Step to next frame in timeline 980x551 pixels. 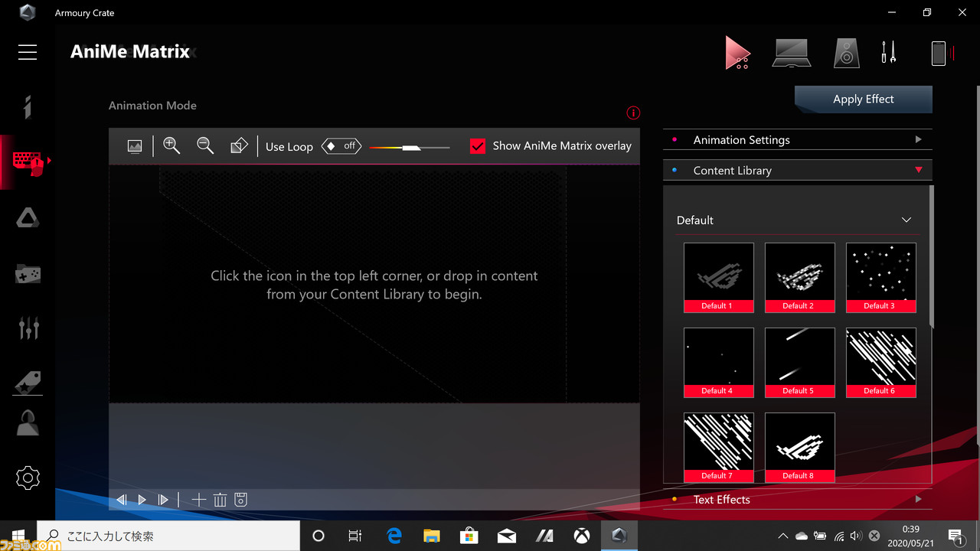point(163,500)
